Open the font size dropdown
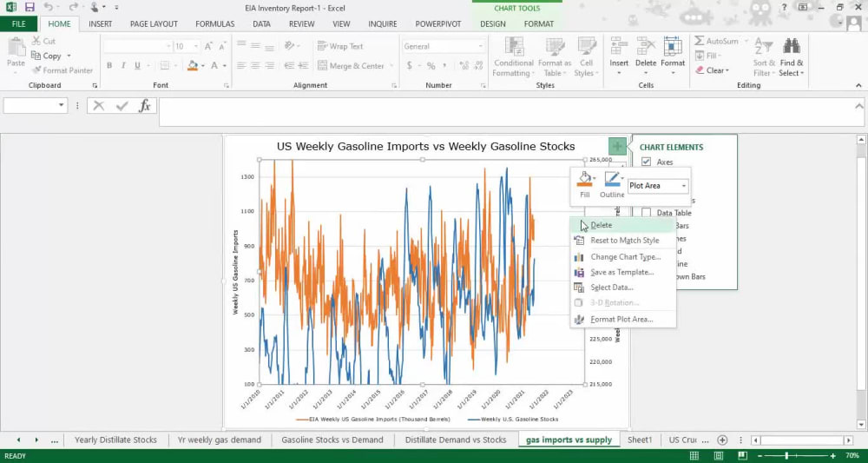The image size is (868, 463). point(195,47)
